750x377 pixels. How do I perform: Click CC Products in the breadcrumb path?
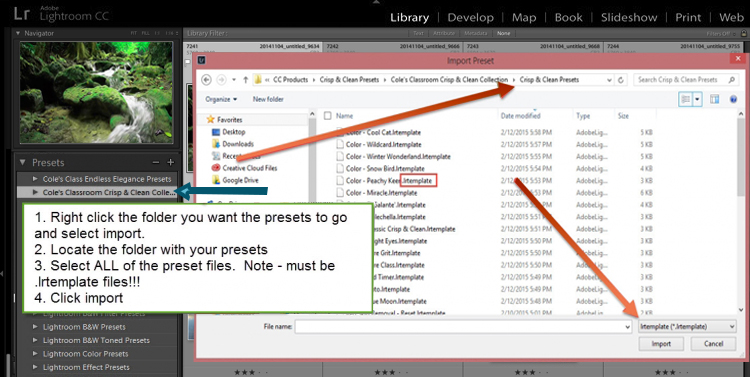[x=290, y=80]
